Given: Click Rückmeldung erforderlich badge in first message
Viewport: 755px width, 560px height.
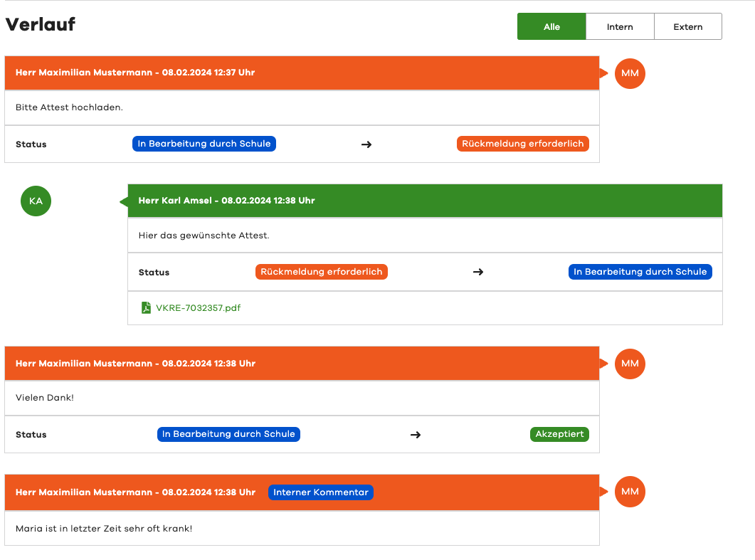Looking at the screenshot, I should coord(522,144).
